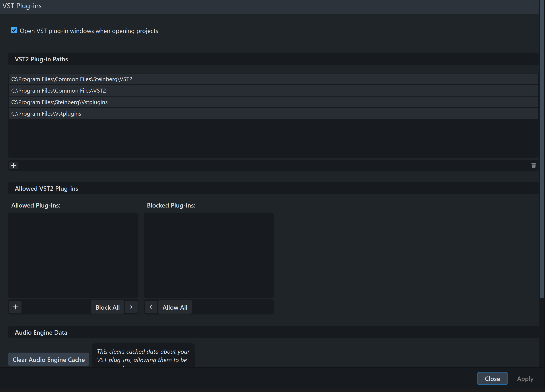Click Allow All button
545x392 pixels.
point(175,307)
